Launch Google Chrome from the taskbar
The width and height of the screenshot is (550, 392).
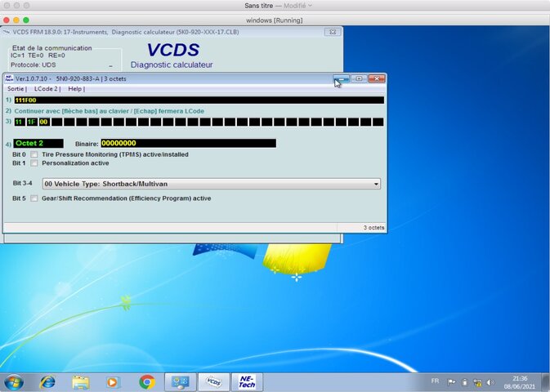click(147, 382)
